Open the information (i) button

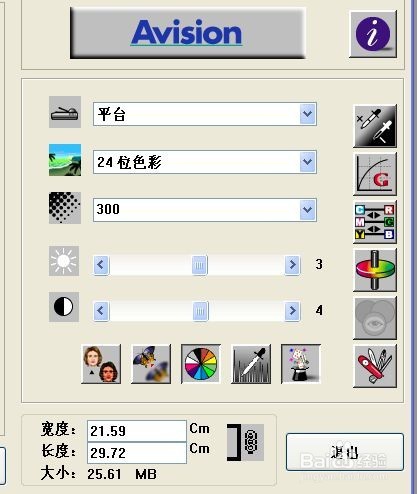point(373,34)
